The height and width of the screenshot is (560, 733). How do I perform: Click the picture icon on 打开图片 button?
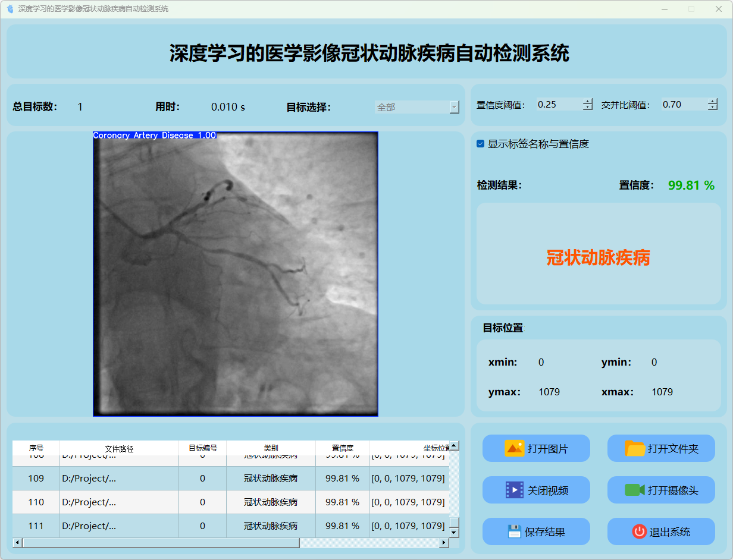pyautogui.click(x=514, y=448)
